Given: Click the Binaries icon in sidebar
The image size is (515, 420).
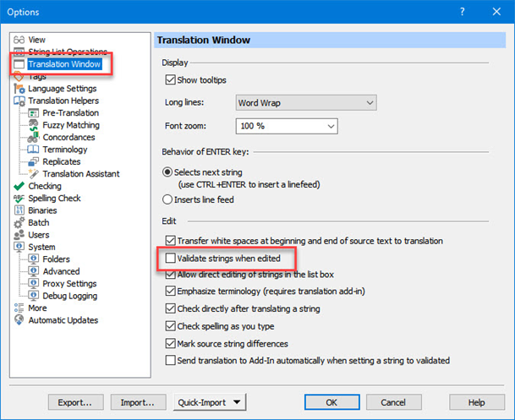Looking at the screenshot, I should click(19, 210).
